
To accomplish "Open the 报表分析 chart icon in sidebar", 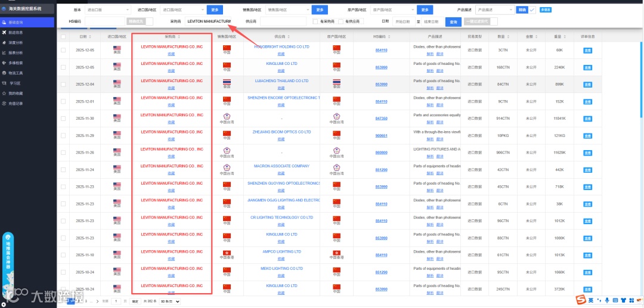I will [x=4, y=52].
